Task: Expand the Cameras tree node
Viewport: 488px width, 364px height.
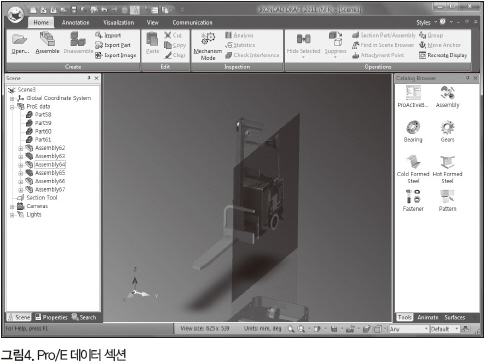Action: coord(12,207)
